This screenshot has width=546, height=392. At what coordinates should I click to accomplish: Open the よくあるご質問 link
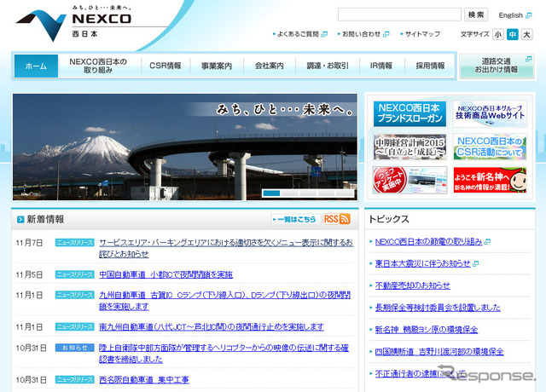pyautogui.click(x=298, y=34)
